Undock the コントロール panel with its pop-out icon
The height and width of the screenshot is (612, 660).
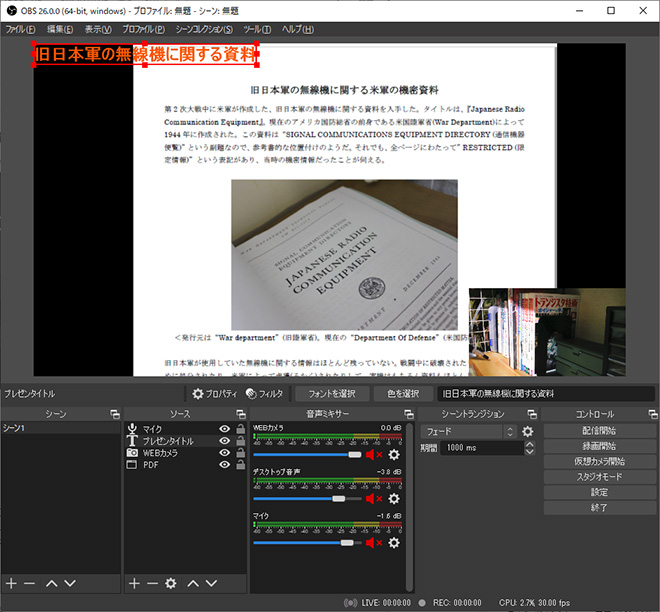(x=653, y=414)
